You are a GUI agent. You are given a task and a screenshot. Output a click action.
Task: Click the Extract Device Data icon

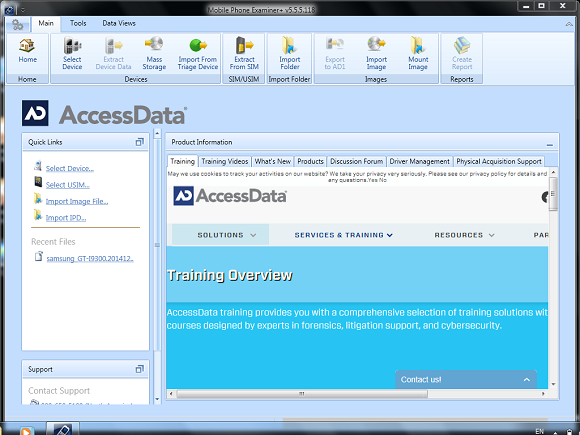pos(113,54)
